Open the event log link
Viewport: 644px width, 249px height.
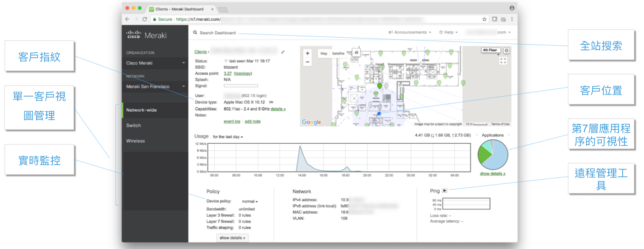point(232,121)
